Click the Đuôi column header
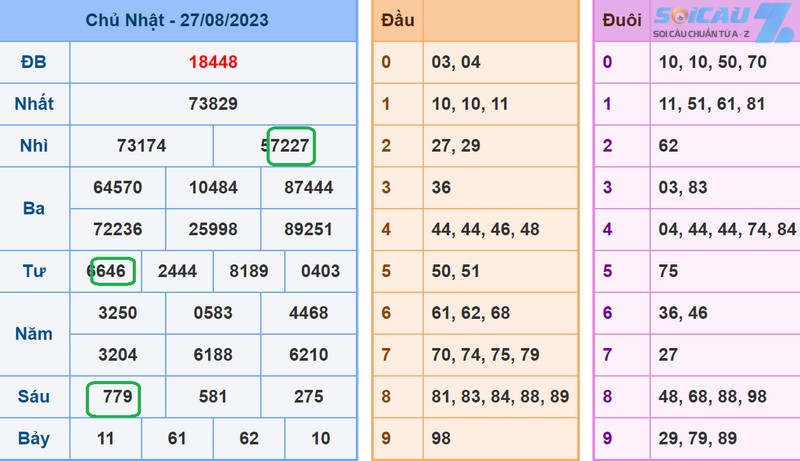 point(621,20)
